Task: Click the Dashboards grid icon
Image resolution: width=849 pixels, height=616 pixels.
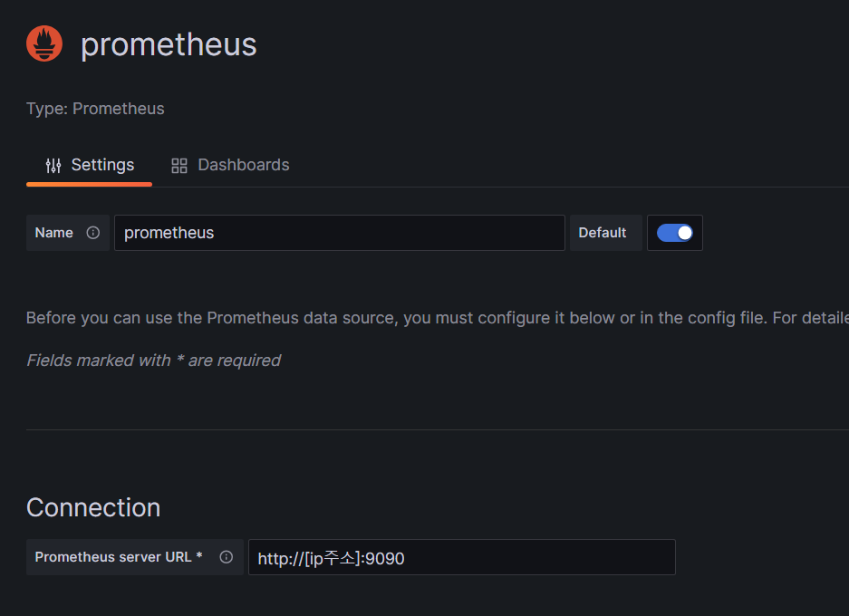Action: tap(179, 166)
